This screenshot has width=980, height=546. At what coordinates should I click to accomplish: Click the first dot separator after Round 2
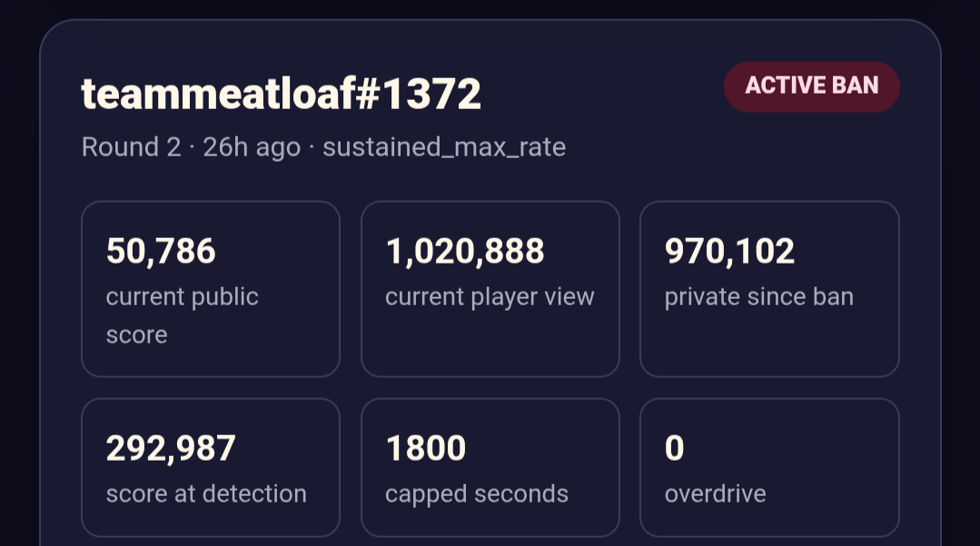(192, 148)
